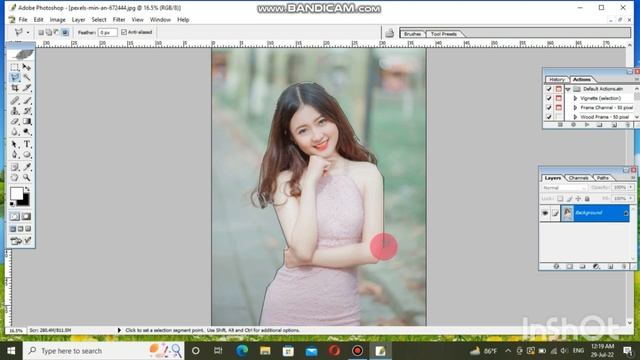640x360 pixels.
Task: Click the Add to selection option button
Action: (x=49, y=32)
